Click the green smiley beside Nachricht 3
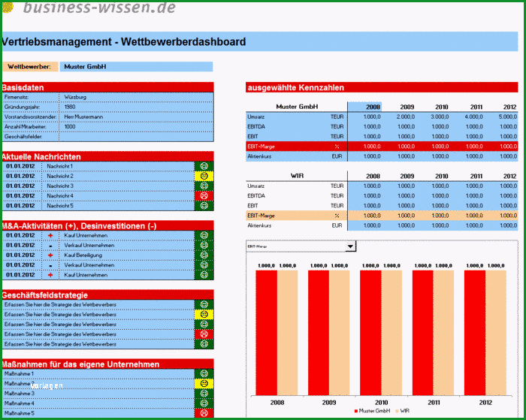The height and width of the screenshot is (420, 526). tap(204, 186)
